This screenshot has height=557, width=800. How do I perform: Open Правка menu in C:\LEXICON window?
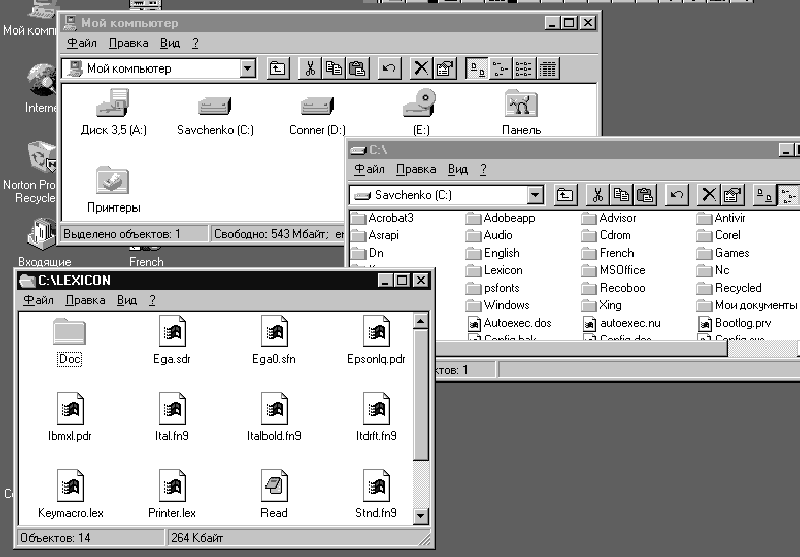(85, 300)
